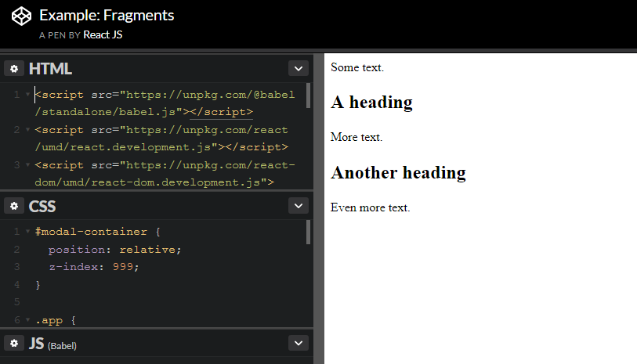Click 'Some text.' in the preview
The image size is (637, 364).
point(357,67)
